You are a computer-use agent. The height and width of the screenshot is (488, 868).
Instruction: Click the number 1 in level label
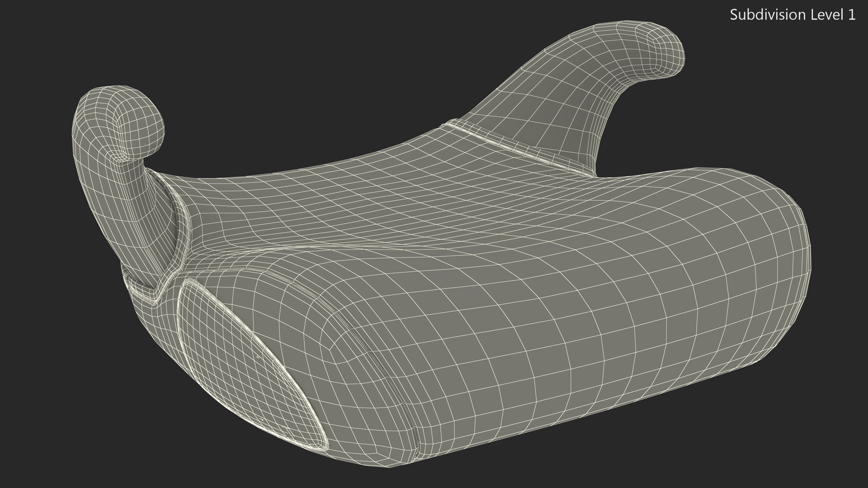tap(852, 15)
